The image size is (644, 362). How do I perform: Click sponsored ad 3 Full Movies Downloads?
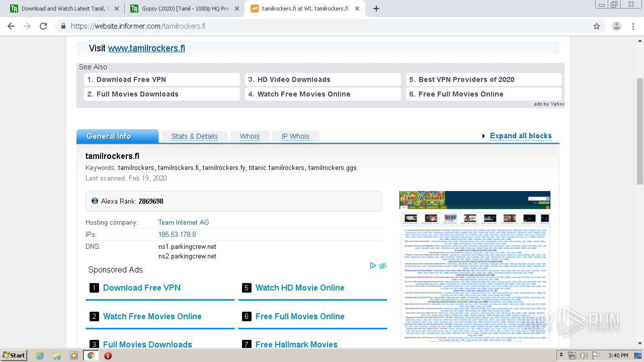tap(147, 344)
